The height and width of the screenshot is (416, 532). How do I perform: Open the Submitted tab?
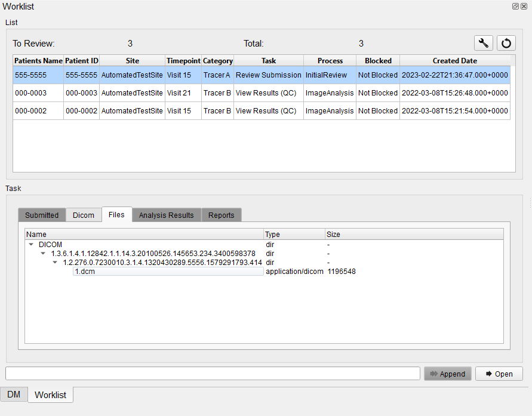tap(42, 215)
